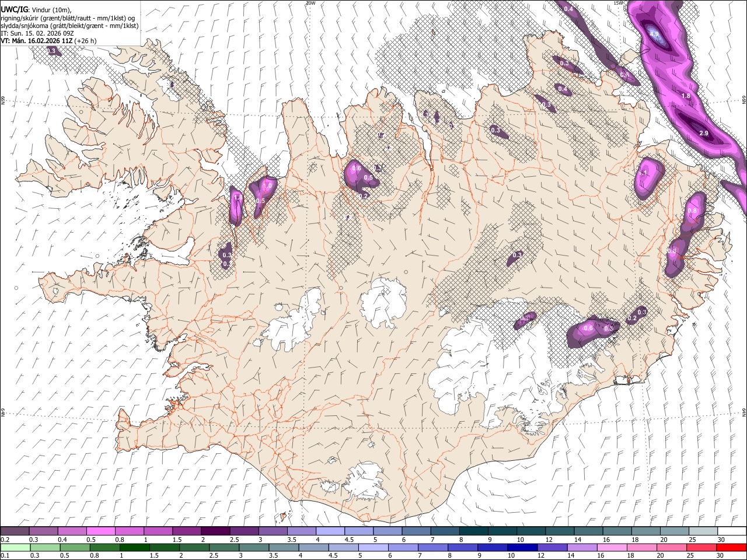Image resolution: width=747 pixels, height=560 pixels.
Task: Click the top legend swatch labeled 25
Action: [703, 531]
